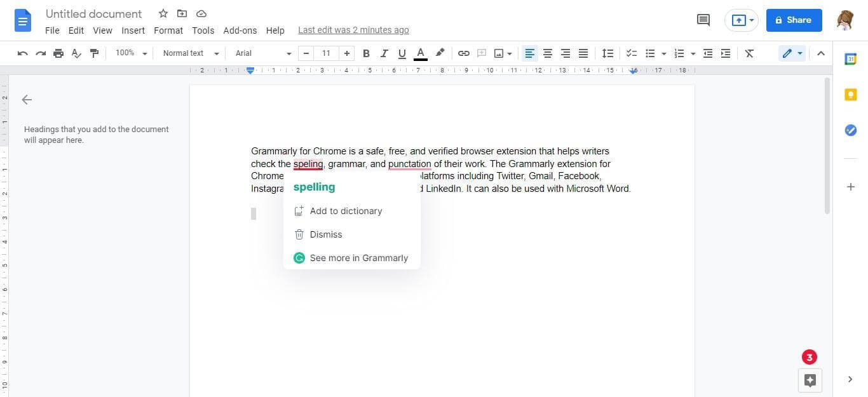Select See more in Grammarly
868x397 pixels.
point(351,258)
